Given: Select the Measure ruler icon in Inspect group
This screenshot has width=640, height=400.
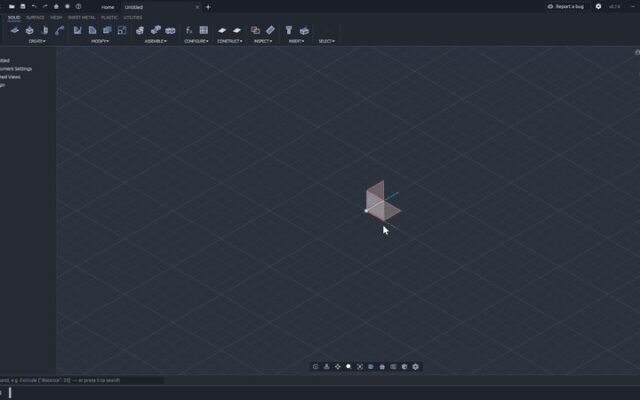Looking at the screenshot, I should coord(270,30).
